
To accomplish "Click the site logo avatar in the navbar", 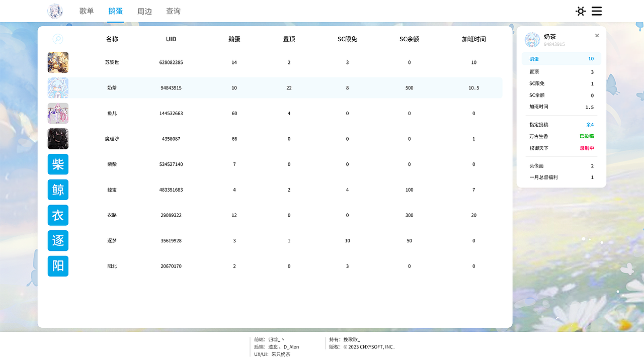I will [x=55, y=11].
